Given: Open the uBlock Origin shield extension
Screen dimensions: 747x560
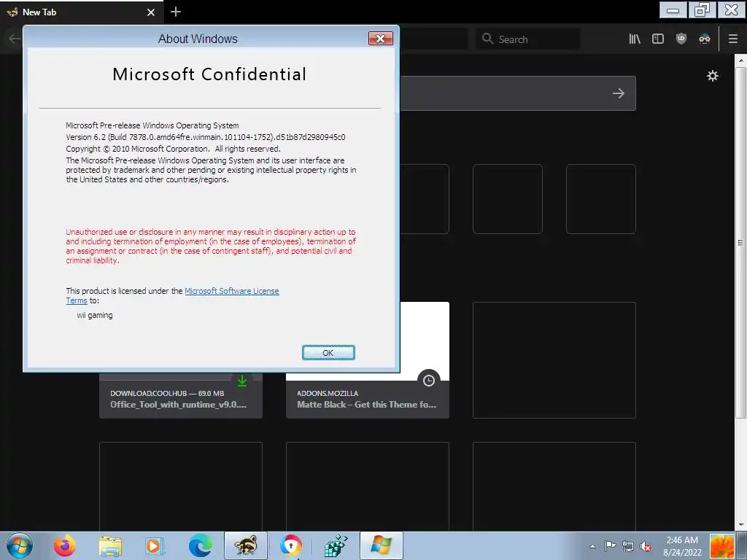Looking at the screenshot, I should [x=681, y=39].
